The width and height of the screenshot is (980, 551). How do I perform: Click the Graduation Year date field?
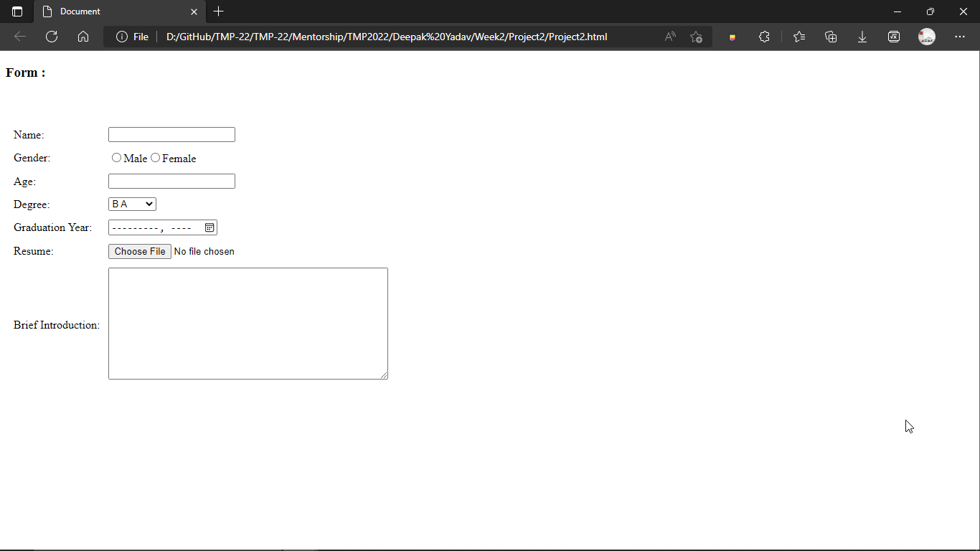162,227
